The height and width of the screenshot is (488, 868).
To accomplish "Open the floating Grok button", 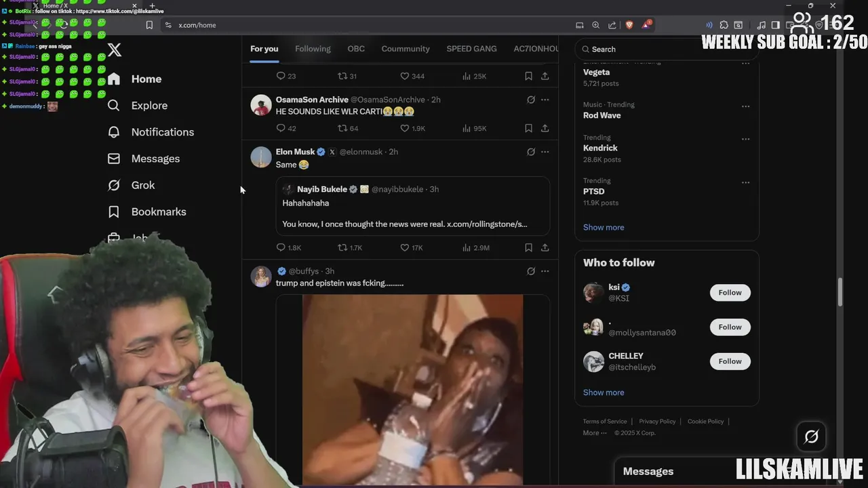I will coord(811,436).
